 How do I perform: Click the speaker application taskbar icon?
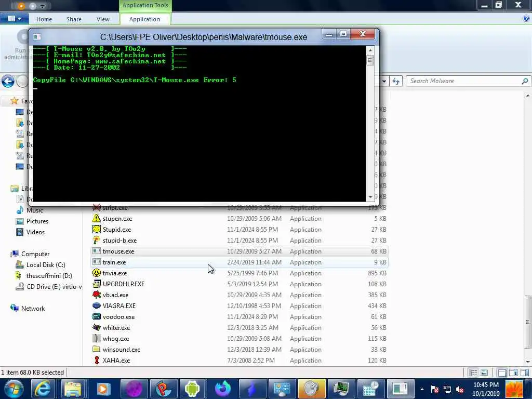312,389
